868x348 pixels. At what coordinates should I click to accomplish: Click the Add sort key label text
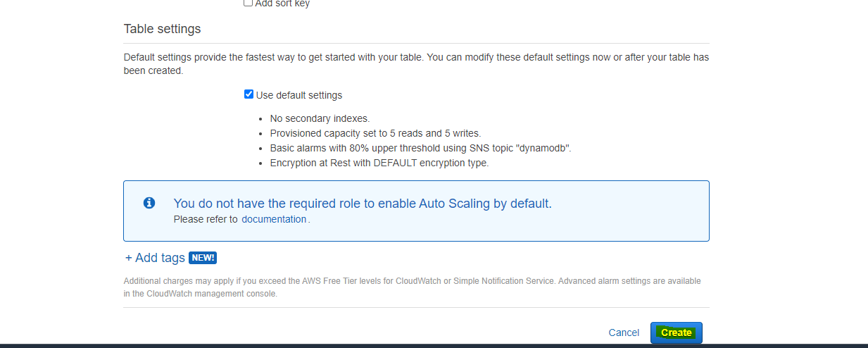[x=282, y=4]
